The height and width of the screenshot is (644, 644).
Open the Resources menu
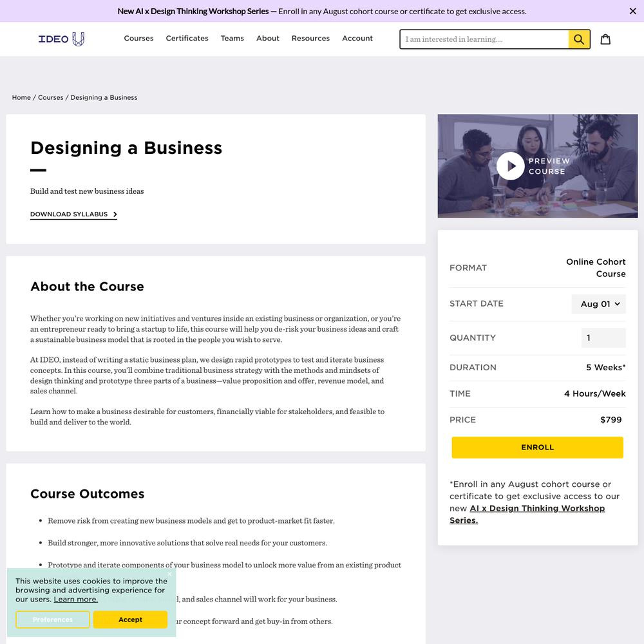[310, 38]
